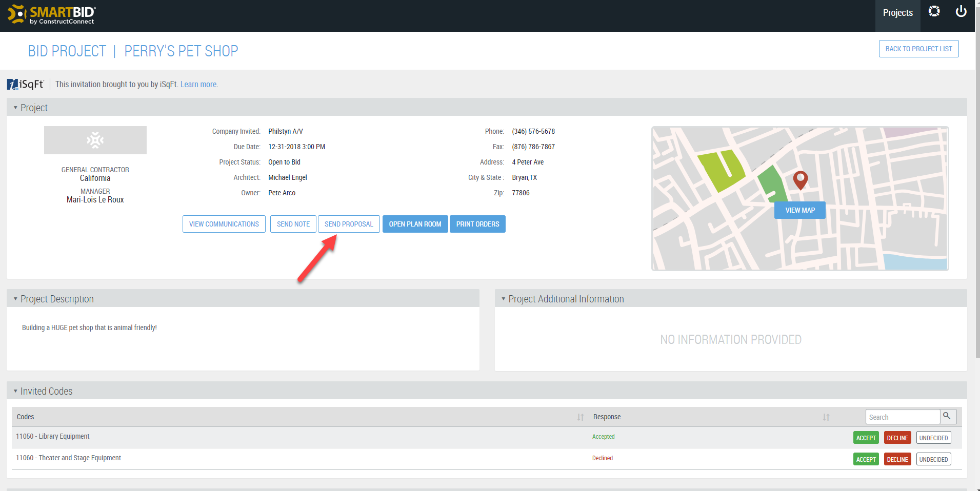Click the SmartBid logo
The image size is (980, 491).
51,15
